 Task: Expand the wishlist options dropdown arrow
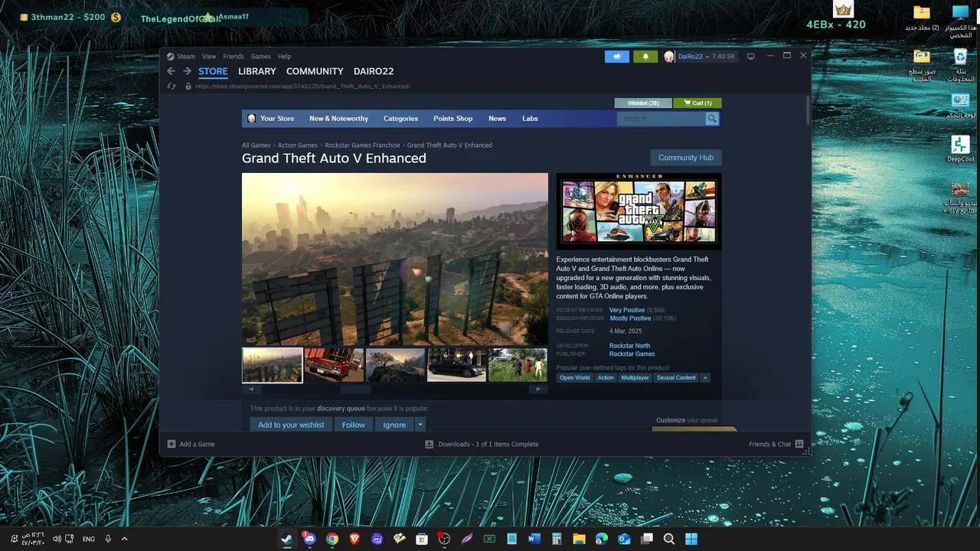[x=420, y=425]
